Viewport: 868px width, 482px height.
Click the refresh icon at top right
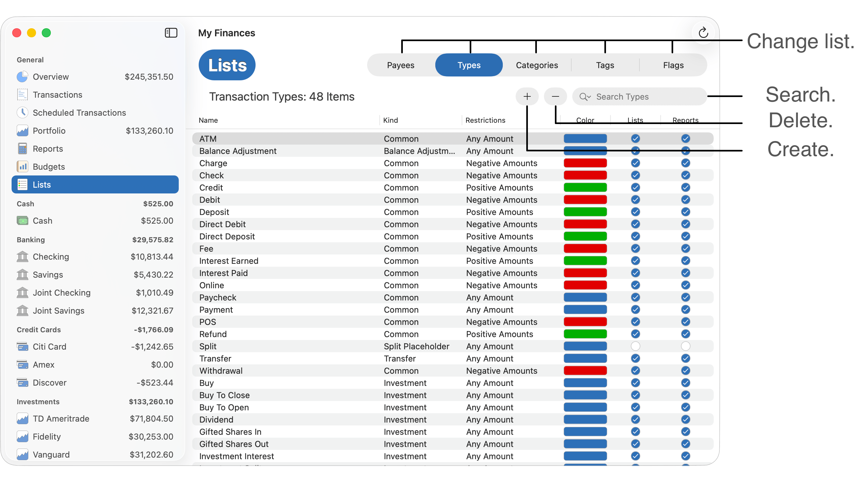click(x=703, y=33)
